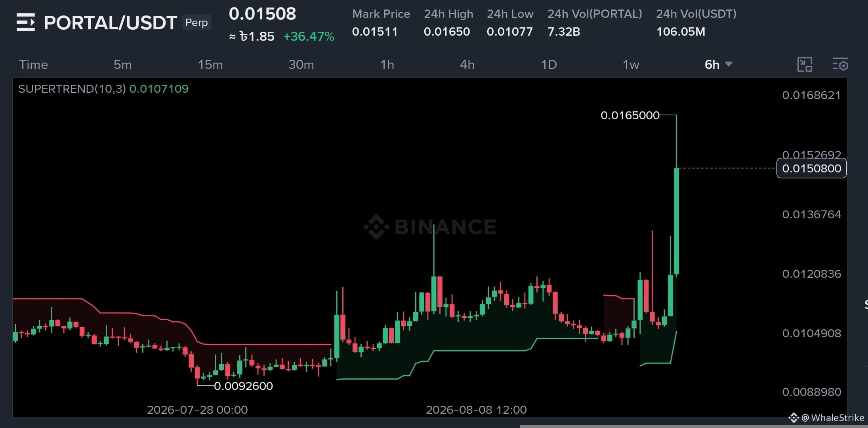
Task: Click the PORTAL/USDT pair name
Action: pyautogui.click(x=111, y=23)
